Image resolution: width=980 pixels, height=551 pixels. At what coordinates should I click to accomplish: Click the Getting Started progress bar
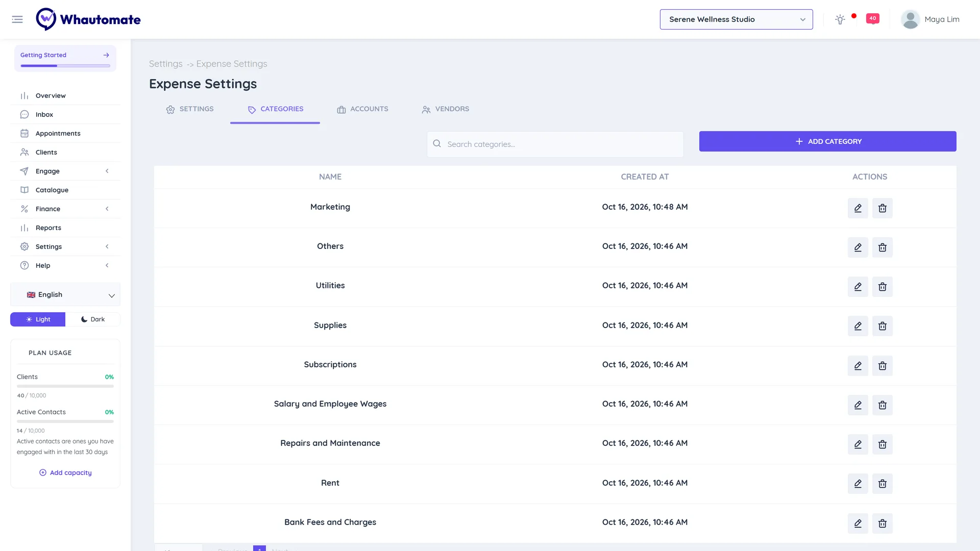(x=65, y=66)
